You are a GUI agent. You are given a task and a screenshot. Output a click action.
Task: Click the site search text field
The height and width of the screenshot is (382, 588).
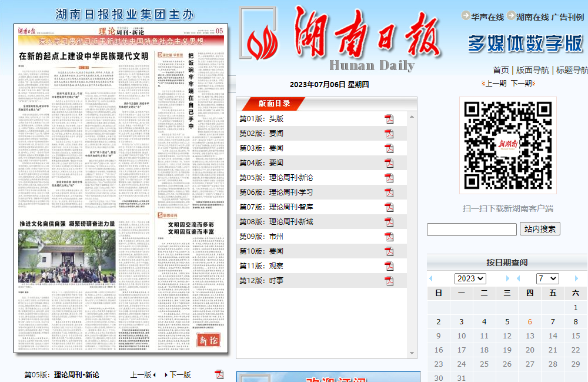pyautogui.click(x=472, y=229)
